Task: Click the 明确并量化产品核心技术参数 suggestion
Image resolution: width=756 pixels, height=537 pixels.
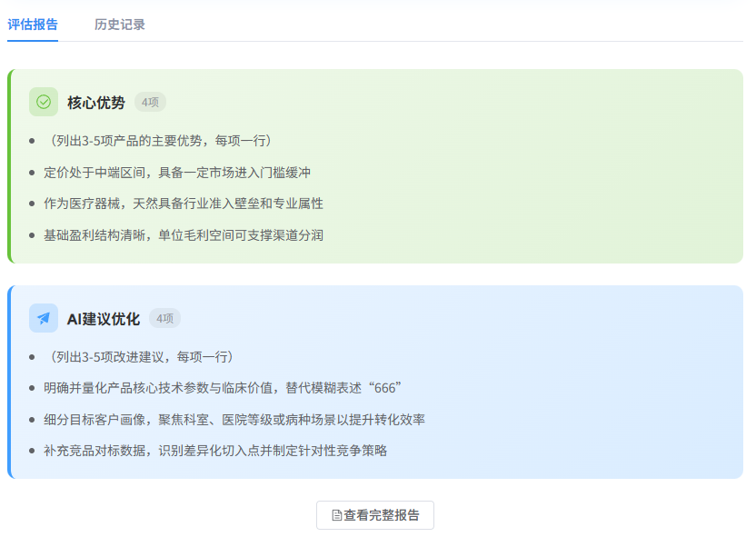Action: (x=223, y=388)
